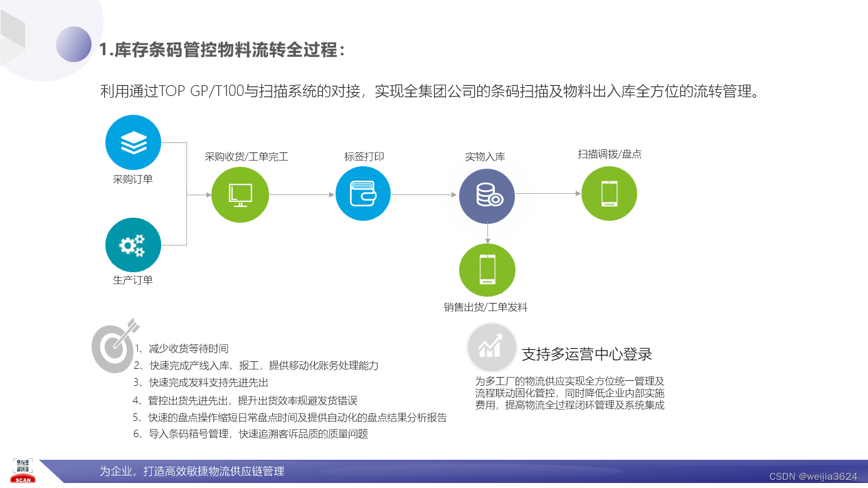Select list item 4 about 管控出货先进先出

pos(245,401)
